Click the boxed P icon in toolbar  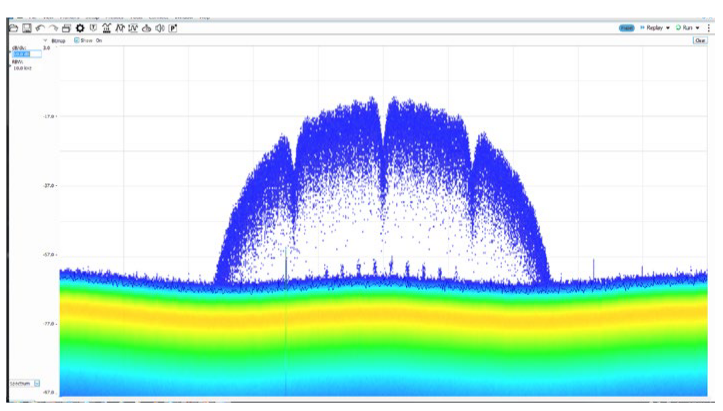pos(173,28)
